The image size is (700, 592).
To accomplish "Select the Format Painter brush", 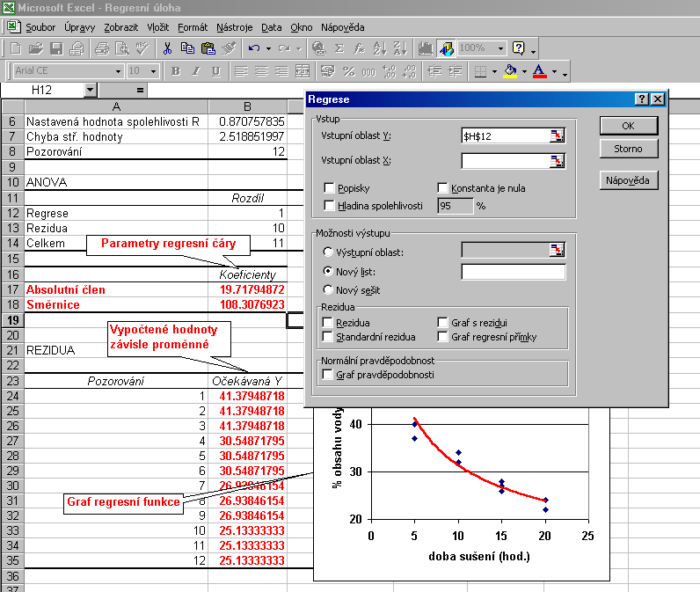I will point(229,48).
